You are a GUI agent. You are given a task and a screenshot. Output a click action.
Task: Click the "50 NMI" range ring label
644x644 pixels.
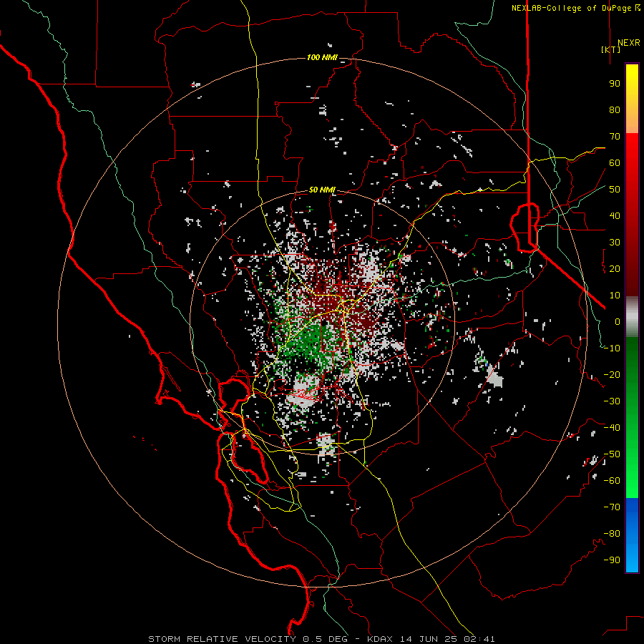pyautogui.click(x=322, y=190)
